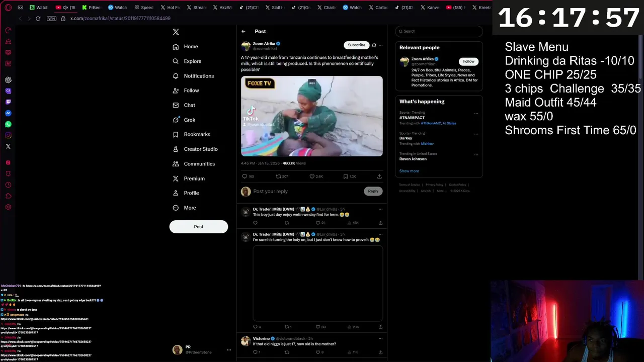Viewport: 644px width, 362px height.
Task: Open Raven Johnson trending topic
Action: 413,159
